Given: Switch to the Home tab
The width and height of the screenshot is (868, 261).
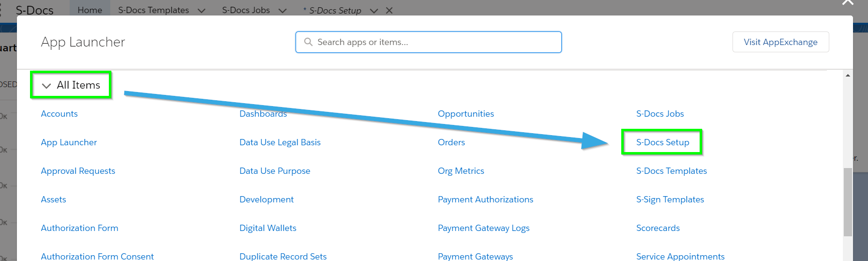Looking at the screenshot, I should click(90, 10).
